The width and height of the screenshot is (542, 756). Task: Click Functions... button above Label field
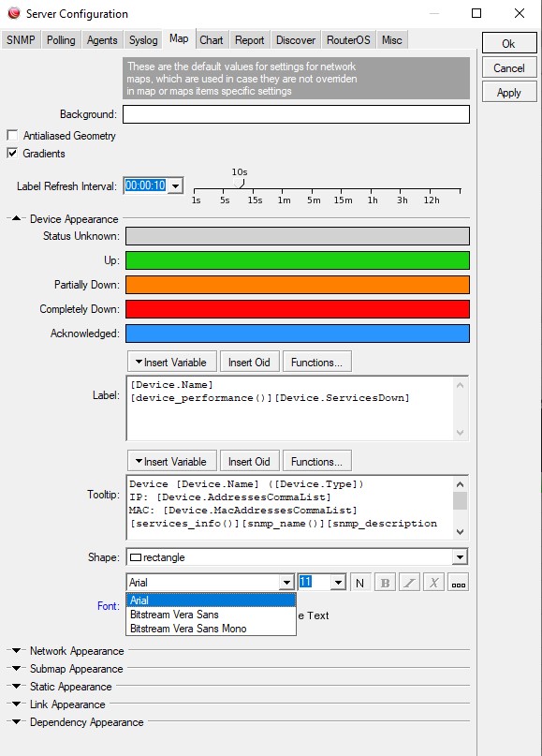pyautogui.click(x=317, y=363)
